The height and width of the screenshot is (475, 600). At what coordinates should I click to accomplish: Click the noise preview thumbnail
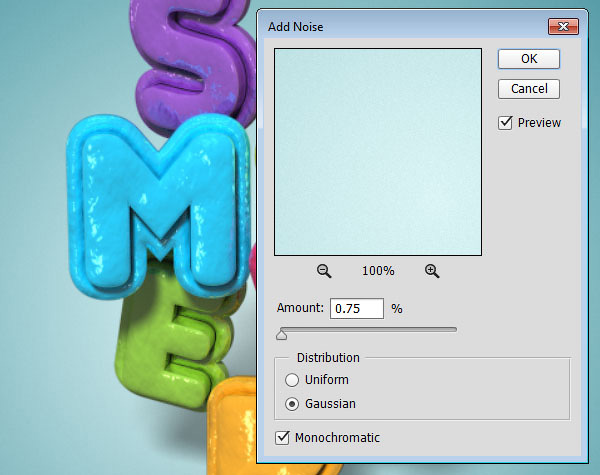[378, 152]
